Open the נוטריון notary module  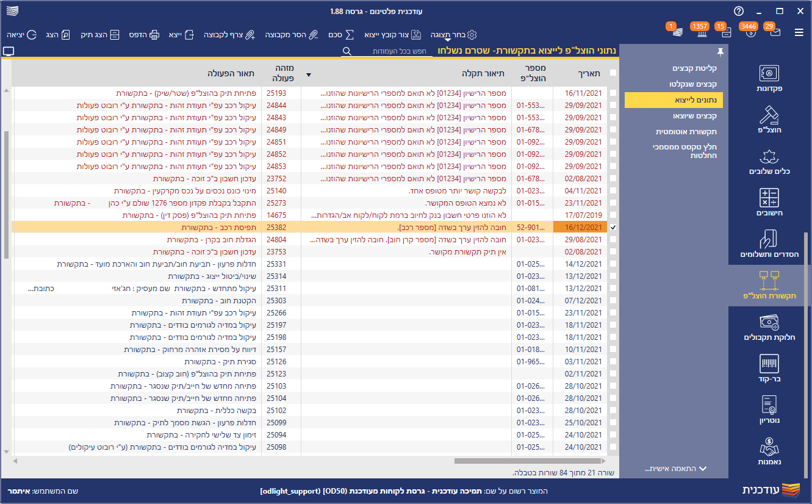click(769, 410)
